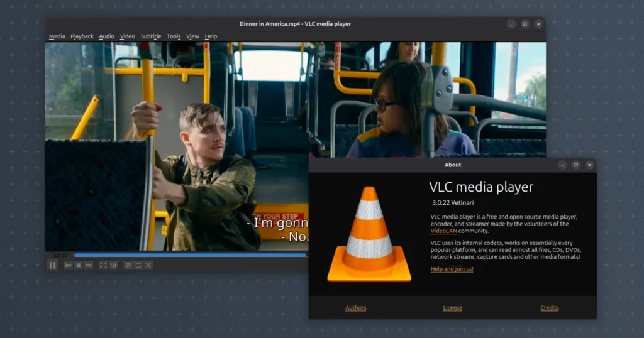The image size is (644, 338).
Task: Skip to next media track
Action: (x=89, y=266)
